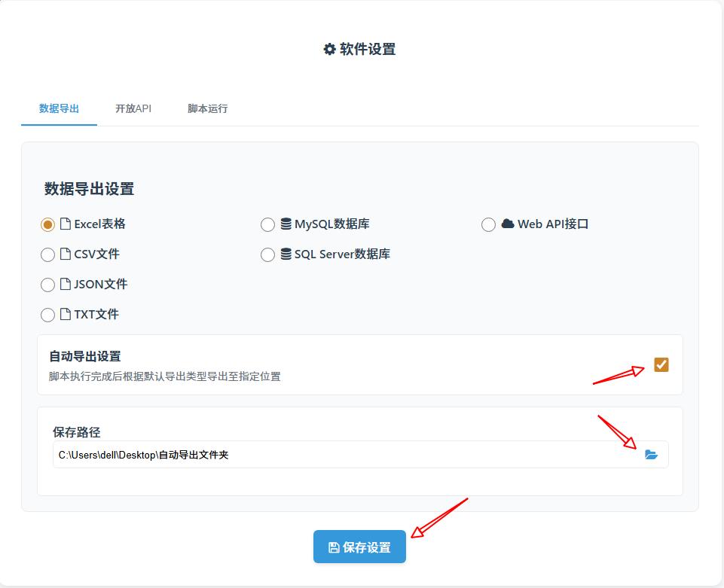Screen dimensions: 724x588
Task: Click the 保存路径 path input field
Action: [x=339, y=455]
